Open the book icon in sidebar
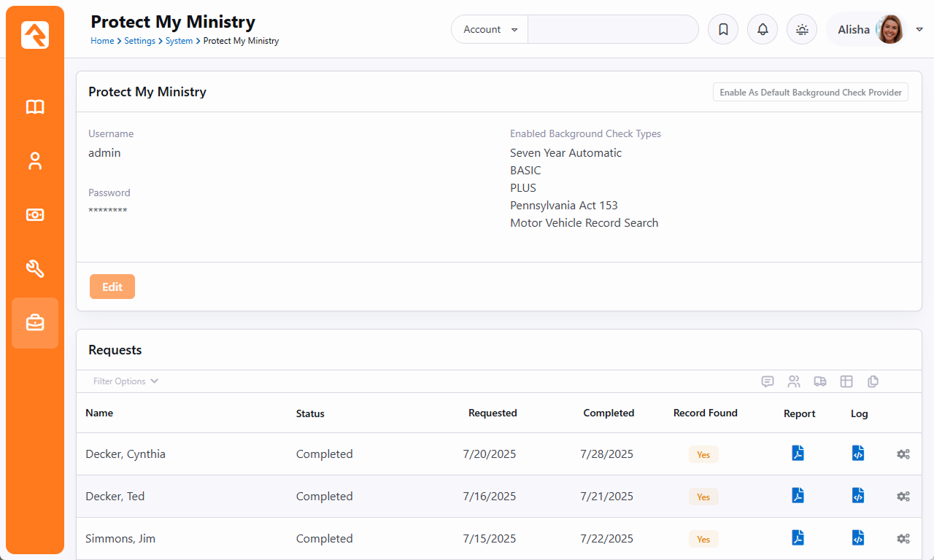This screenshot has height=560, width=934. point(35,107)
